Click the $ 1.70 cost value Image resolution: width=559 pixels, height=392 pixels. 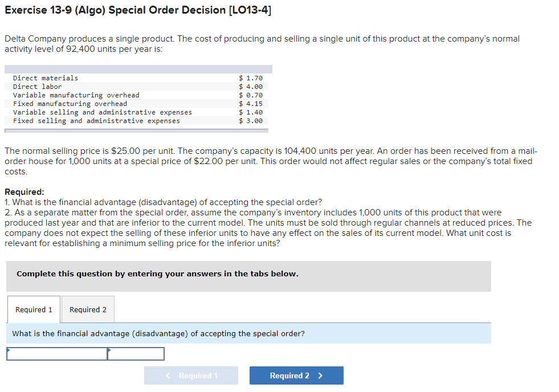251,78
